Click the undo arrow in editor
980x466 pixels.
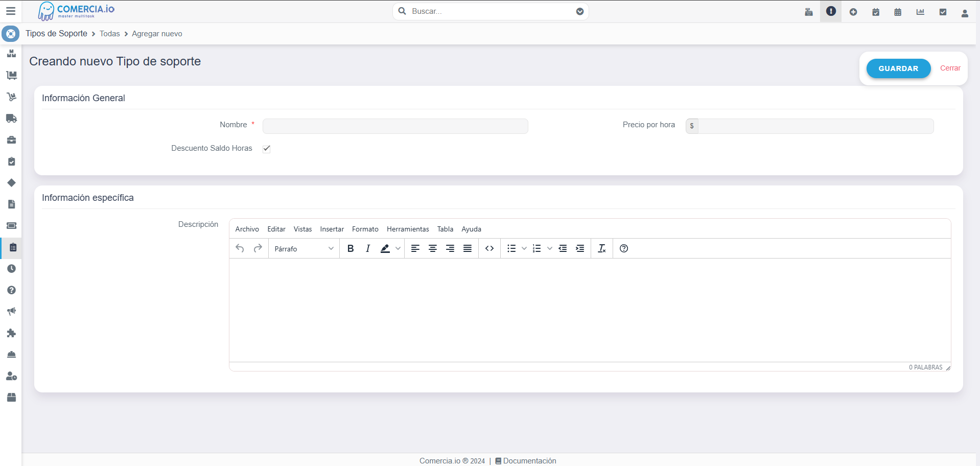pyautogui.click(x=240, y=248)
